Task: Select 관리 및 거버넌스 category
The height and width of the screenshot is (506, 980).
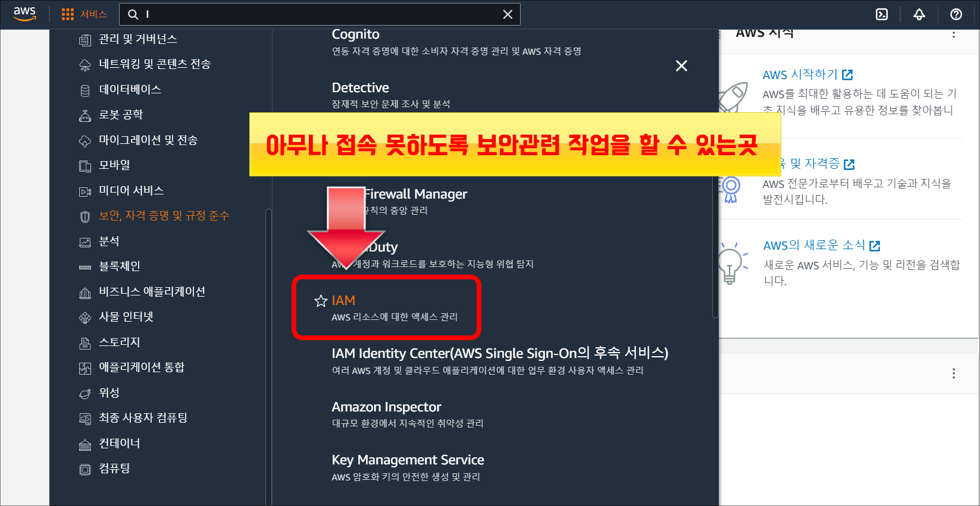Action: 138,39
